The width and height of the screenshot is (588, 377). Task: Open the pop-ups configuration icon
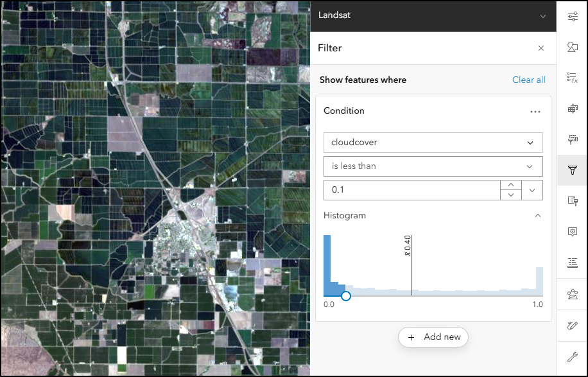point(571,231)
